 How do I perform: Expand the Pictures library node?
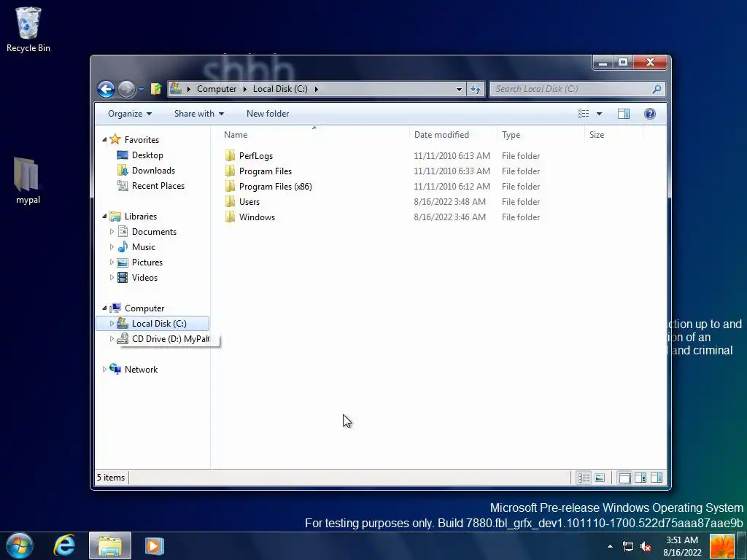[112, 262]
